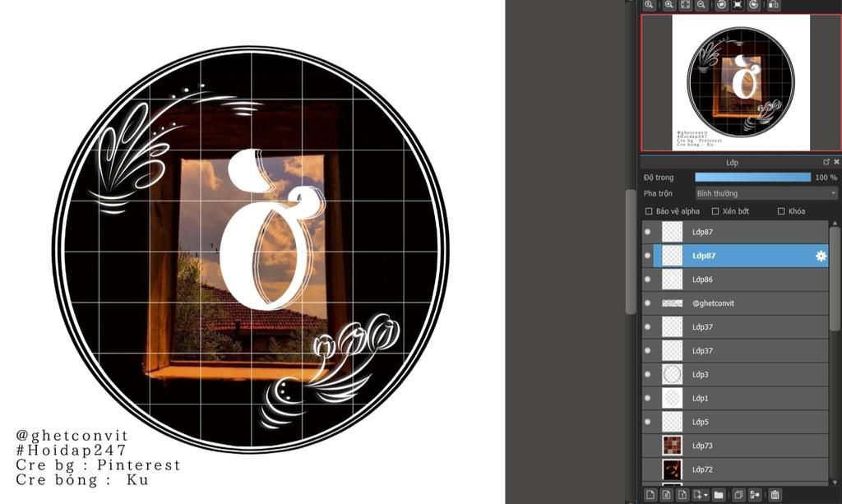This screenshot has height=504, width=842.
Task: Click the layer list scroll up arrow
Action: tap(835, 223)
